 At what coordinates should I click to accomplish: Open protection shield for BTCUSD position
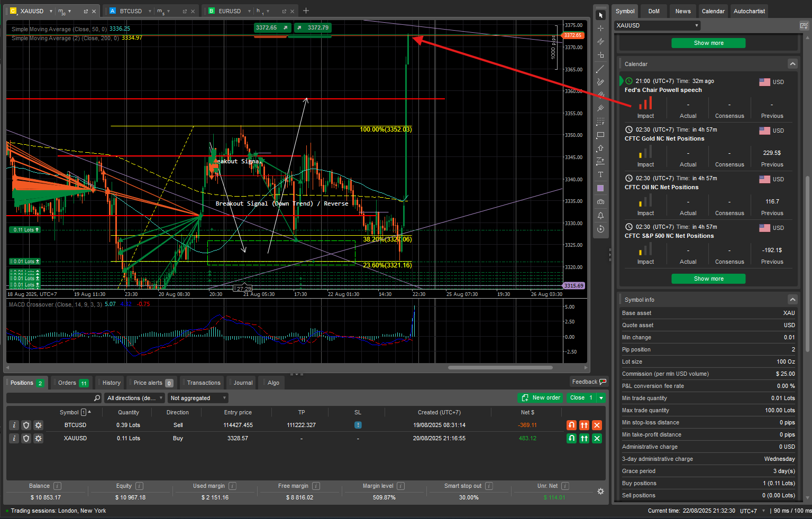(x=26, y=425)
